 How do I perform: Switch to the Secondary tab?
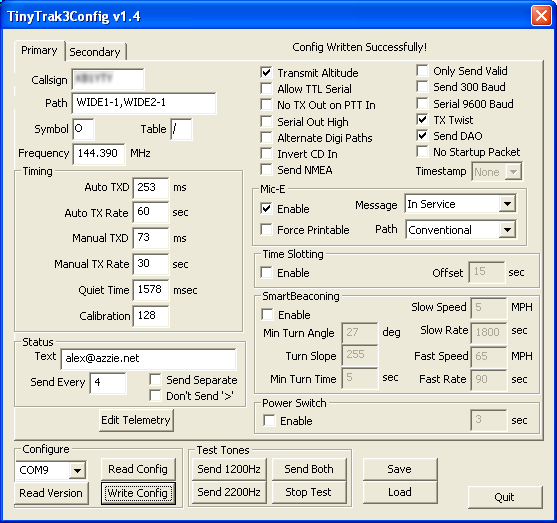95,52
